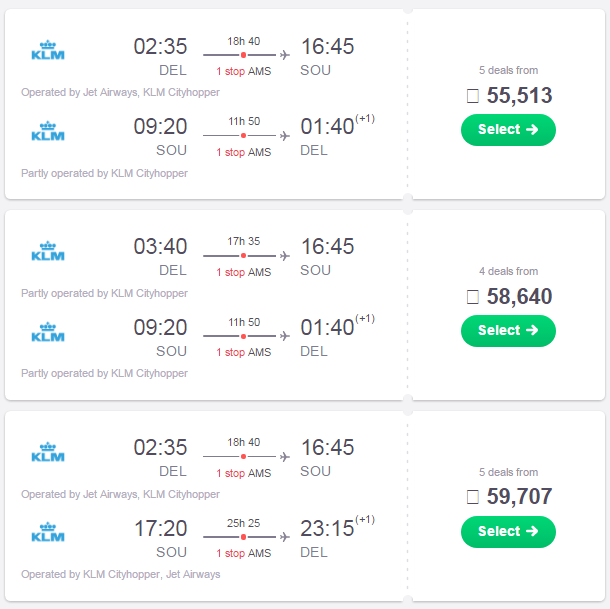This screenshot has height=609, width=610.
Task: Click the 03:40 departure time
Action: 160,247
